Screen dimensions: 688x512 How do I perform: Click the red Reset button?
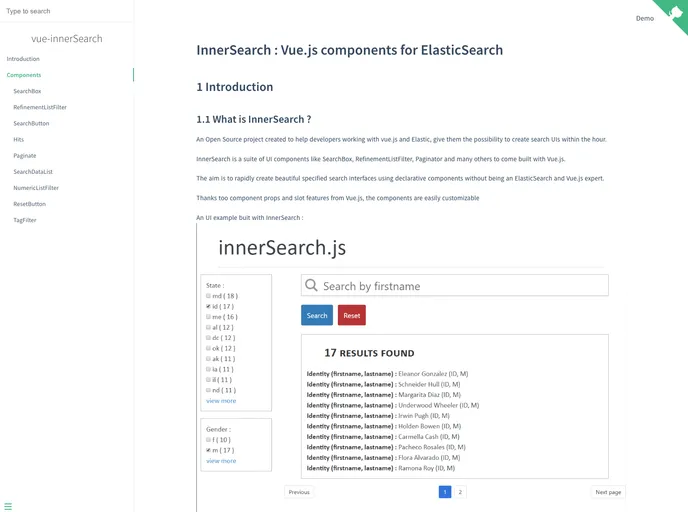click(351, 315)
